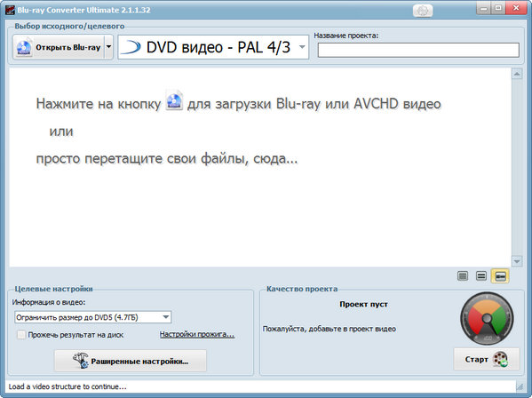Click the Load a video structure to continue... status

click(67, 386)
